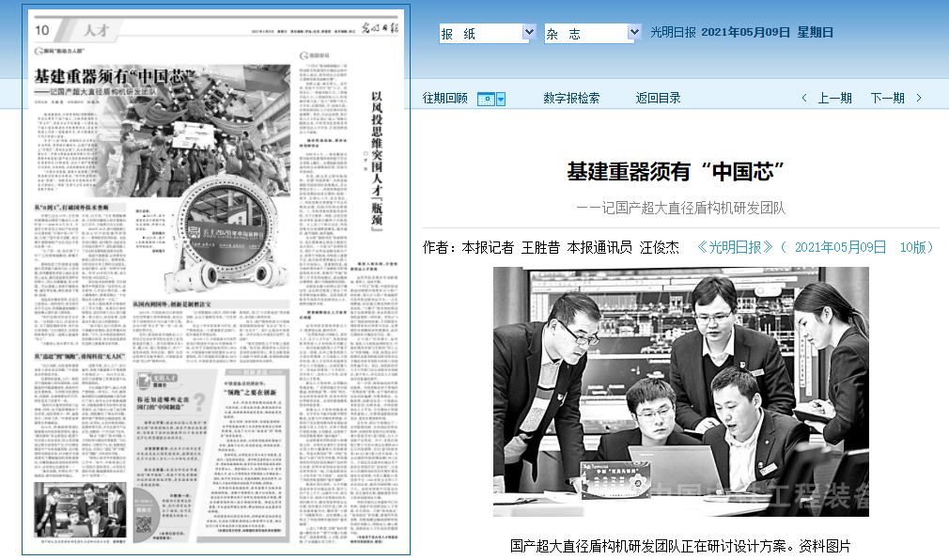Go to previous issue 上一期
Viewport: 949px width, 560px height.
click(x=834, y=98)
